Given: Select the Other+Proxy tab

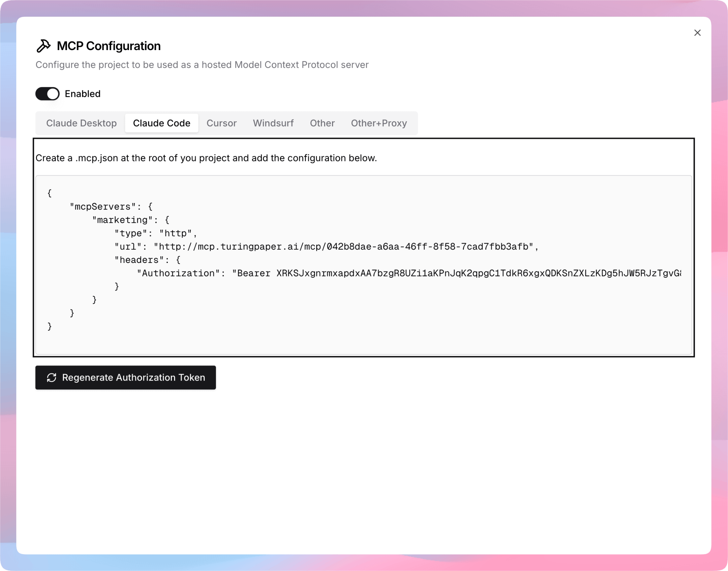Looking at the screenshot, I should click(x=379, y=123).
